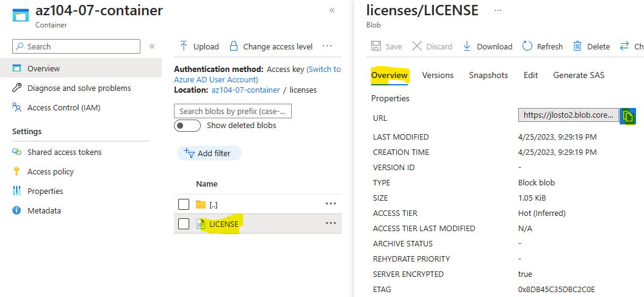This screenshot has width=644, height=297.
Task: Switch to the blob Overview tab
Action: pyautogui.click(x=389, y=76)
